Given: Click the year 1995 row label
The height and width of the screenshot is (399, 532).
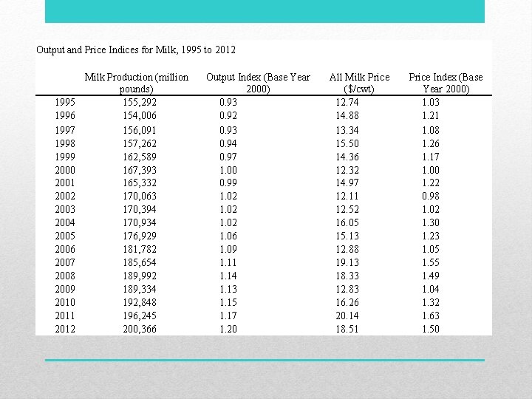Looking at the screenshot, I should pyautogui.click(x=65, y=102).
